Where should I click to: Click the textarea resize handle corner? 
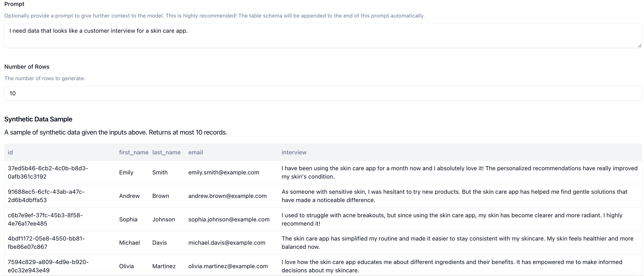pos(639,46)
